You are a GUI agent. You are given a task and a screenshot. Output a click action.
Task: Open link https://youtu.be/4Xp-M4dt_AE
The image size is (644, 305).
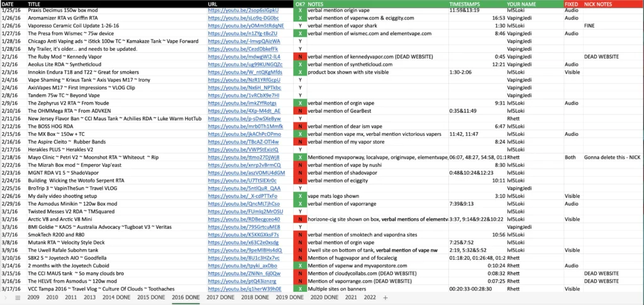(x=245, y=111)
